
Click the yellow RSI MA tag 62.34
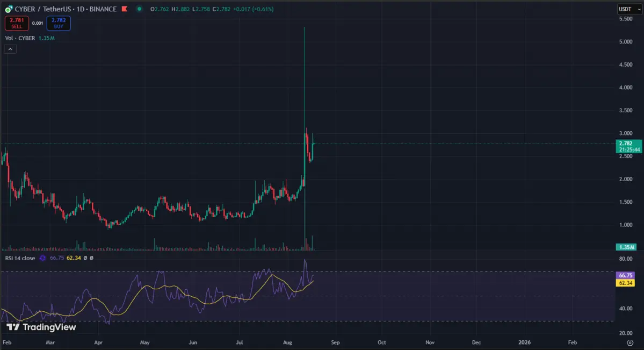[626, 282]
